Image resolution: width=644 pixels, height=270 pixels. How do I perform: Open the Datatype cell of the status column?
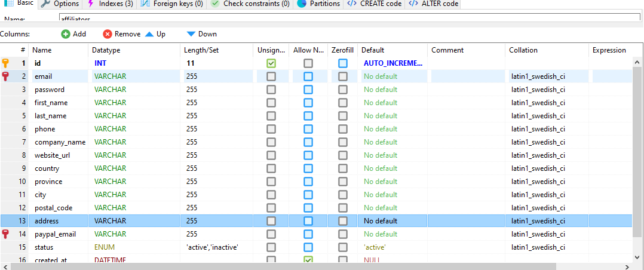135,247
